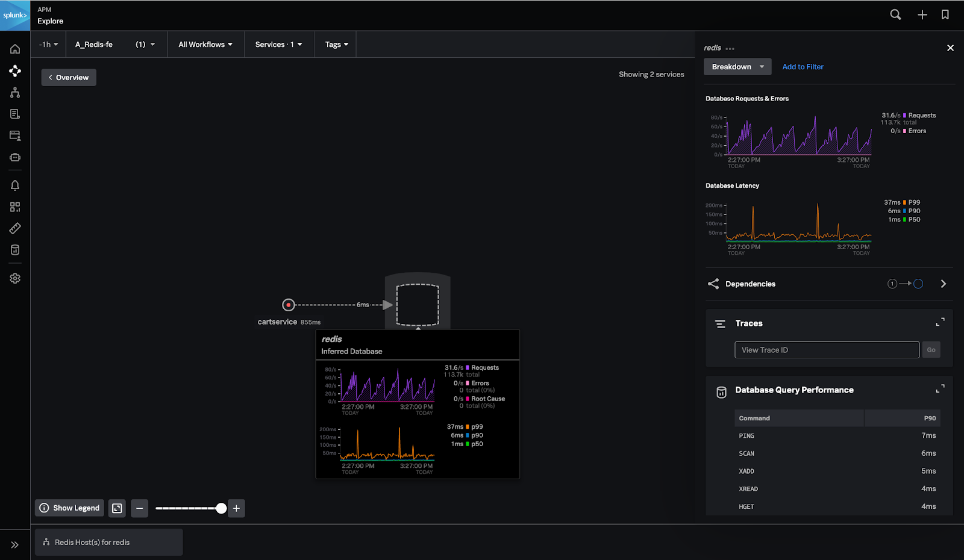
Task: Open the settings gear in the sidebar
Action: click(15, 278)
